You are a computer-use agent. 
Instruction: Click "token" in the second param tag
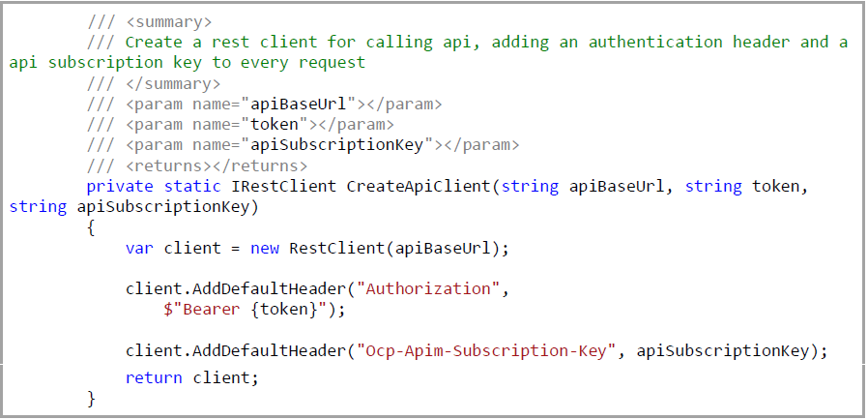pos(279,124)
